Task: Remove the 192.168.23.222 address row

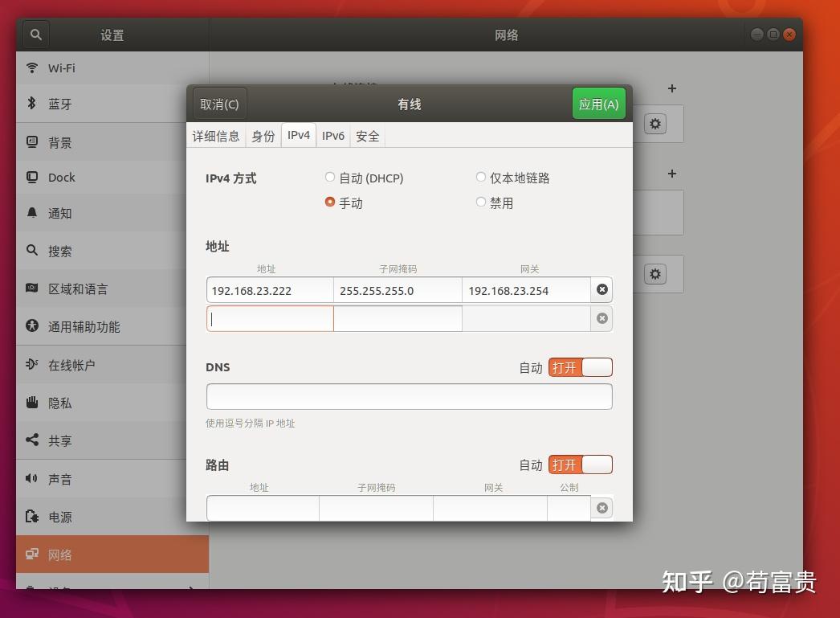Action: point(601,289)
